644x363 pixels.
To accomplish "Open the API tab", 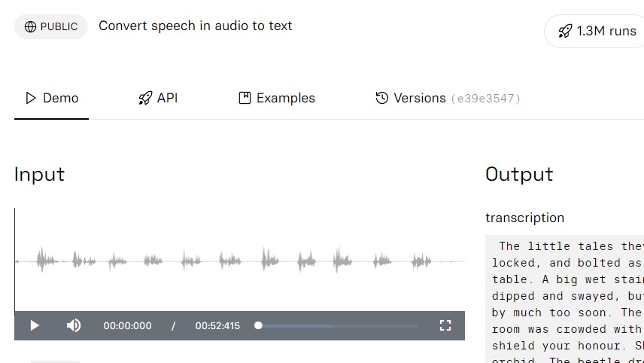I will (x=158, y=98).
